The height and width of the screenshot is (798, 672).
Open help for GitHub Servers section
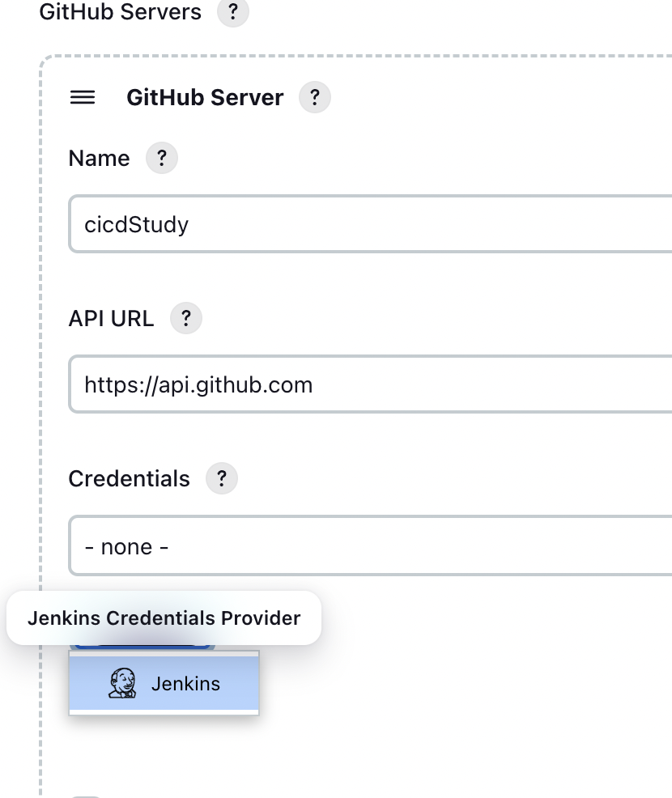[232, 11]
